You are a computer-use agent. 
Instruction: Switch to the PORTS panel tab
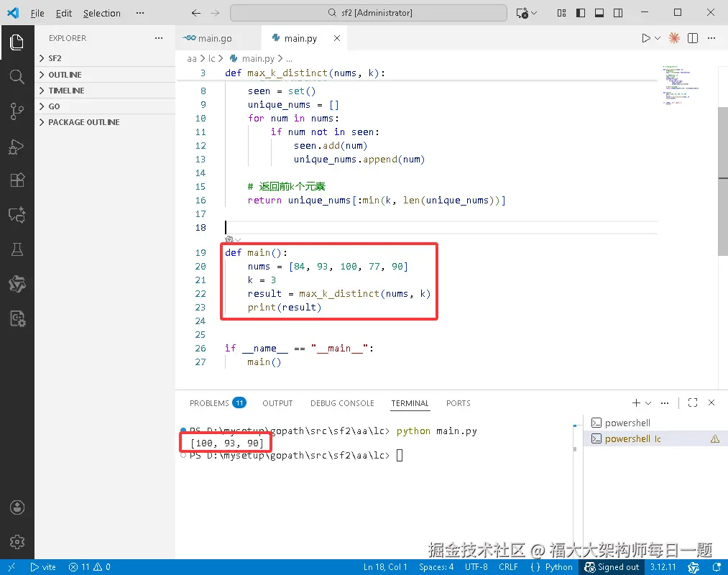point(459,402)
